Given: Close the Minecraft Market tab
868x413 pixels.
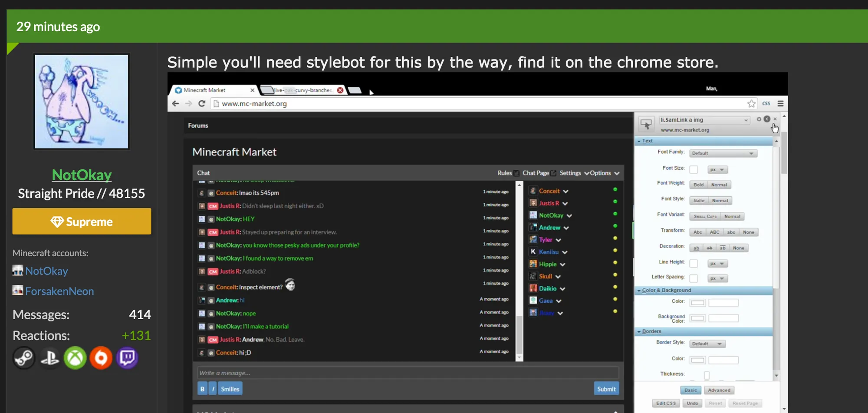Looking at the screenshot, I should tap(253, 90).
